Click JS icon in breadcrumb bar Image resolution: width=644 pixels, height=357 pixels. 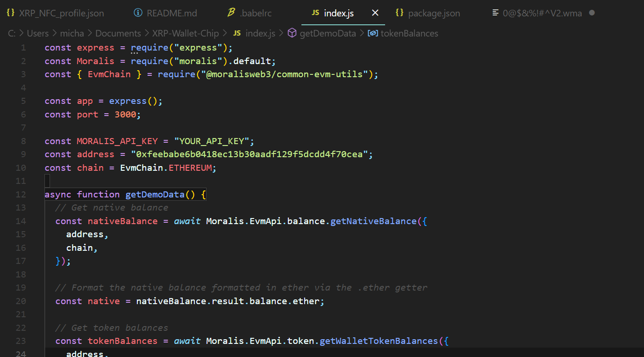[x=237, y=33]
